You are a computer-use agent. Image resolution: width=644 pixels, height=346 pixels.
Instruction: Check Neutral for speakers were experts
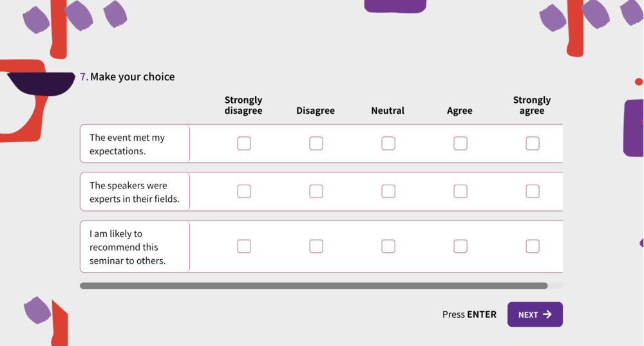pyautogui.click(x=388, y=191)
